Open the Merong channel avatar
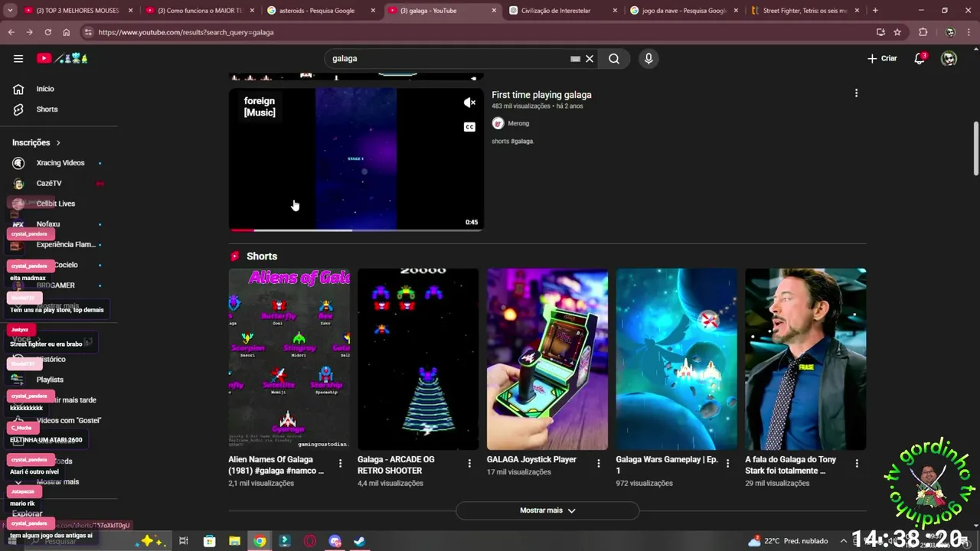980x551 pixels. coord(498,123)
